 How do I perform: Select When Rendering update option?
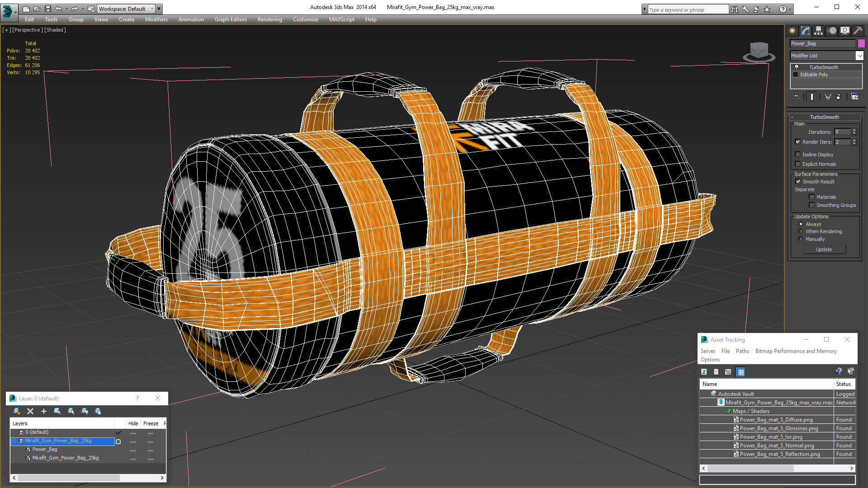(801, 231)
